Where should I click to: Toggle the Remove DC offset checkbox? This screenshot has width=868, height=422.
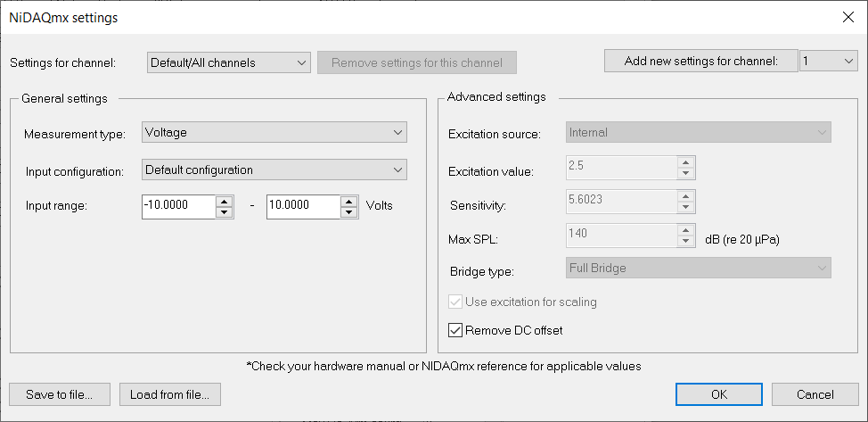455,331
